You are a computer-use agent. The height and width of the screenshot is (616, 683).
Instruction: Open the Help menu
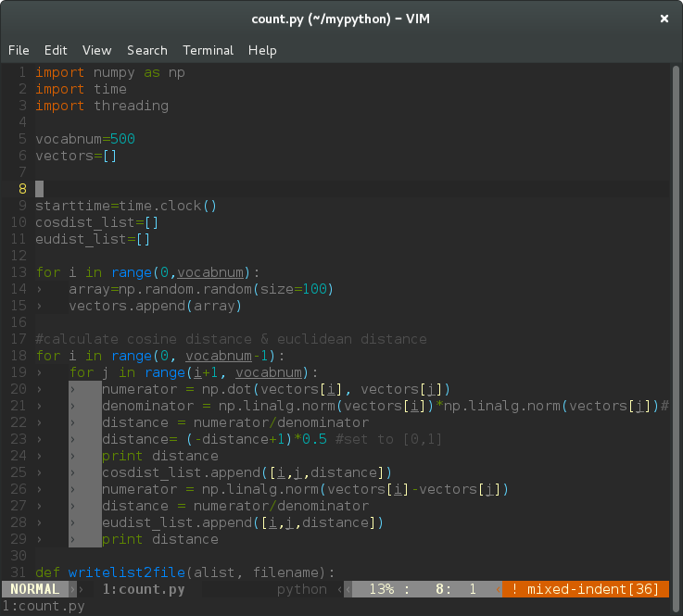tap(262, 50)
